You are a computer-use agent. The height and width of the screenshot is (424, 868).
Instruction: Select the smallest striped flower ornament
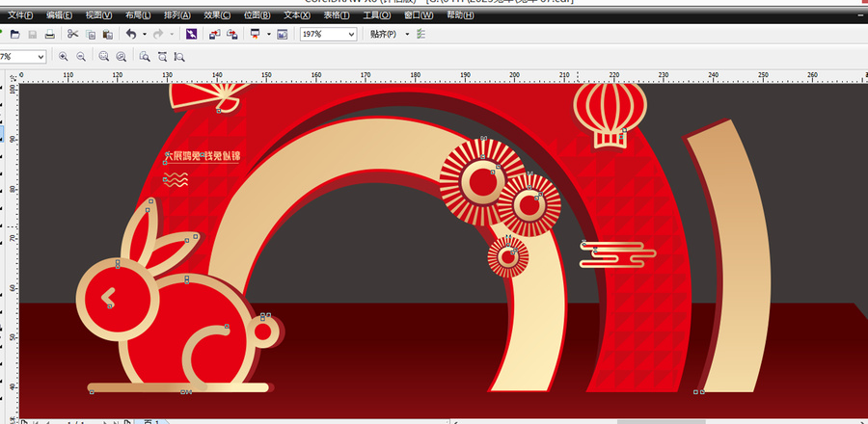(508, 257)
